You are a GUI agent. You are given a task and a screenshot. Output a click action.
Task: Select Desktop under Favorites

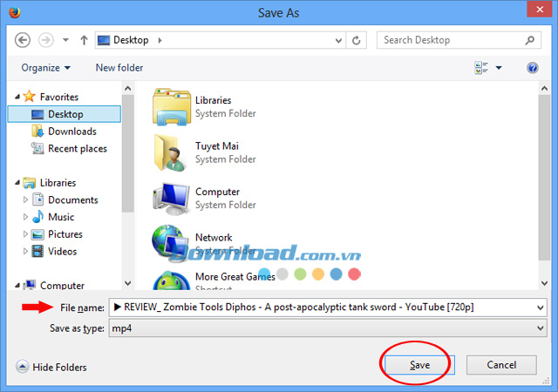tap(65, 114)
